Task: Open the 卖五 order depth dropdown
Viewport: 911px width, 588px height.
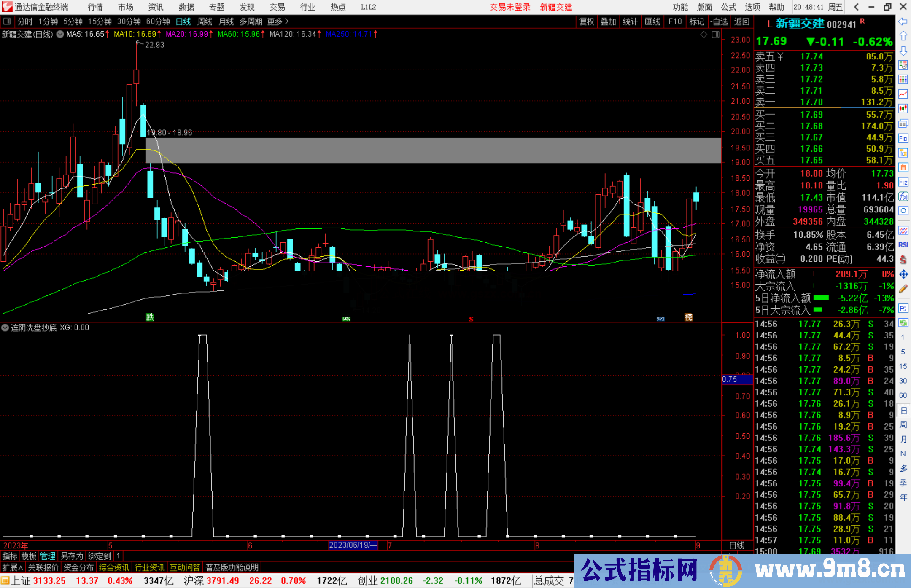Action: [780, 56]
